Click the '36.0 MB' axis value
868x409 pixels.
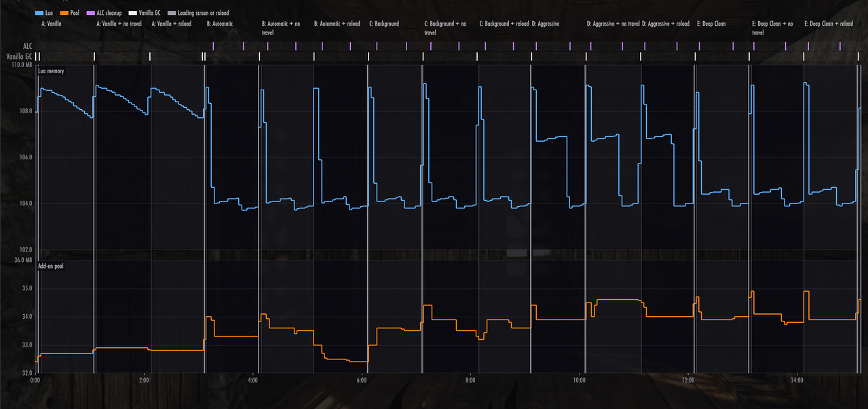pos(22,260)
